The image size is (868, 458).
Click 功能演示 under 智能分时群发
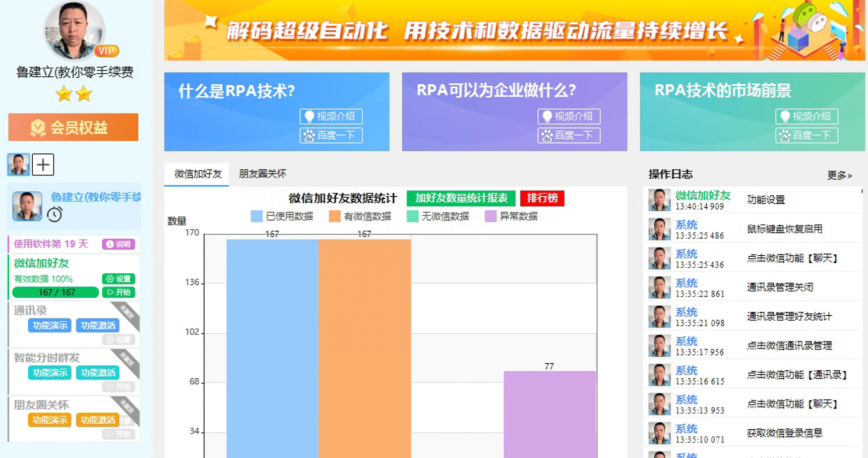pos(49,373)
